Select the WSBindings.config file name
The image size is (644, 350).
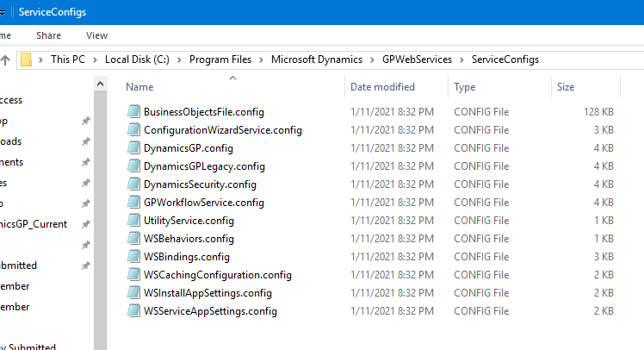[187, 257]
